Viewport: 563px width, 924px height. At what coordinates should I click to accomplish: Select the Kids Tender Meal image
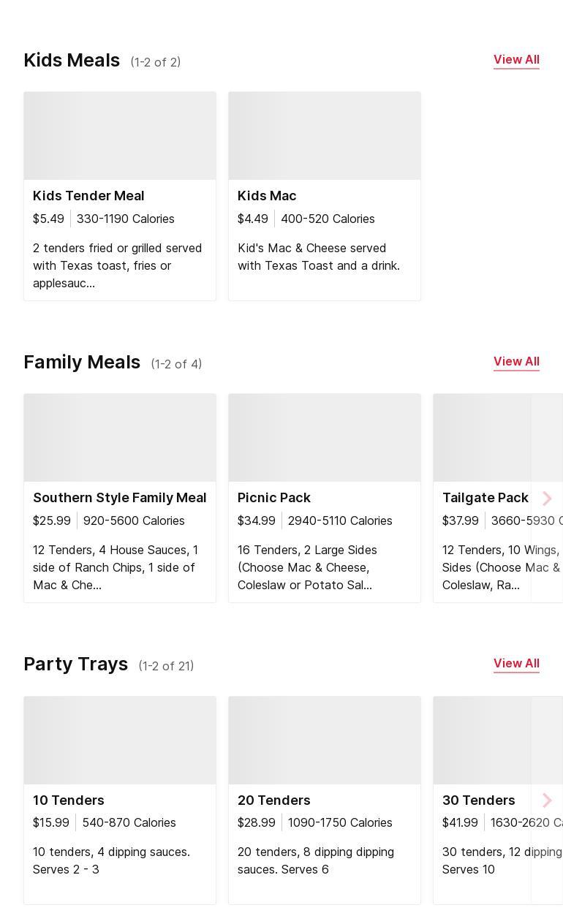[x=120, y=136]
